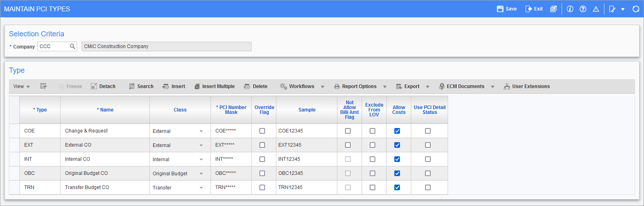Image resolution: width=644 pixels, height=206 pixels.
Task: Open the help question mark icon
Action: [x=583, y=9]
